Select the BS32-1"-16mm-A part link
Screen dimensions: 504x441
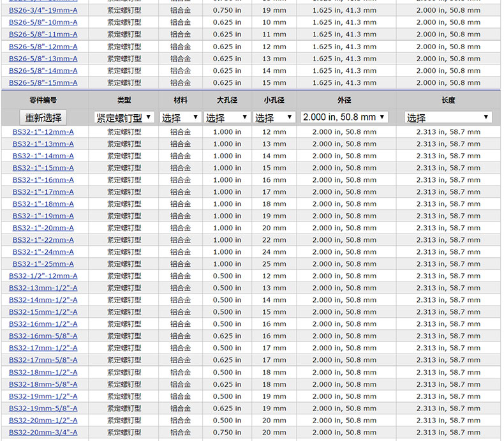point(43,180)
